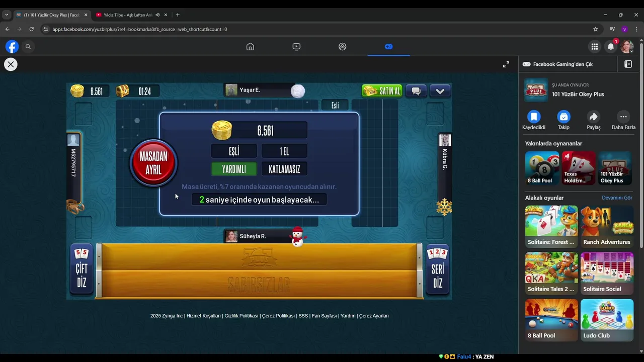Open Texas HoldEm thumbnail
The image size is (644, 362).
point(579,168)
